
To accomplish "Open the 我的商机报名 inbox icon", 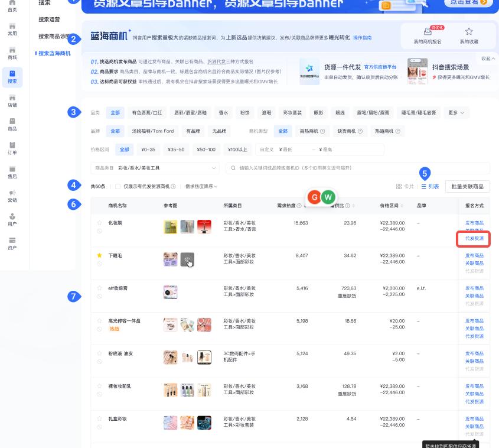I will coord(428,31).
